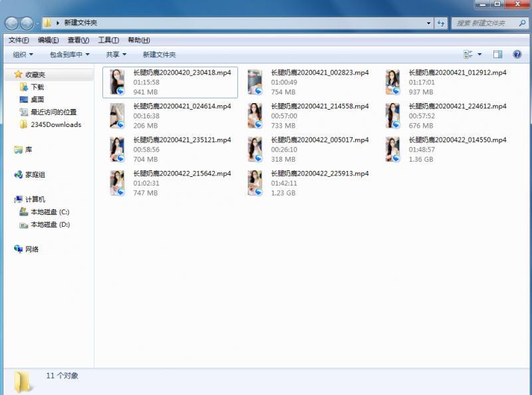Click the 新建文件夹 toolbar button

(x=159, y=55)
